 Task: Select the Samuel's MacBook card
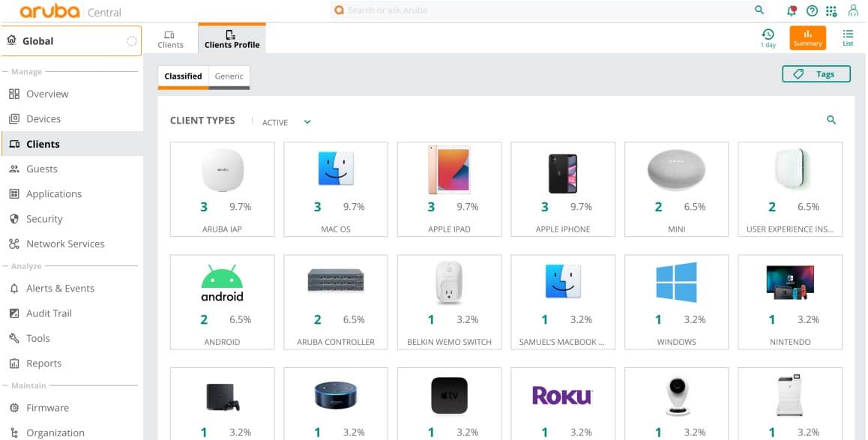[563, 302]
